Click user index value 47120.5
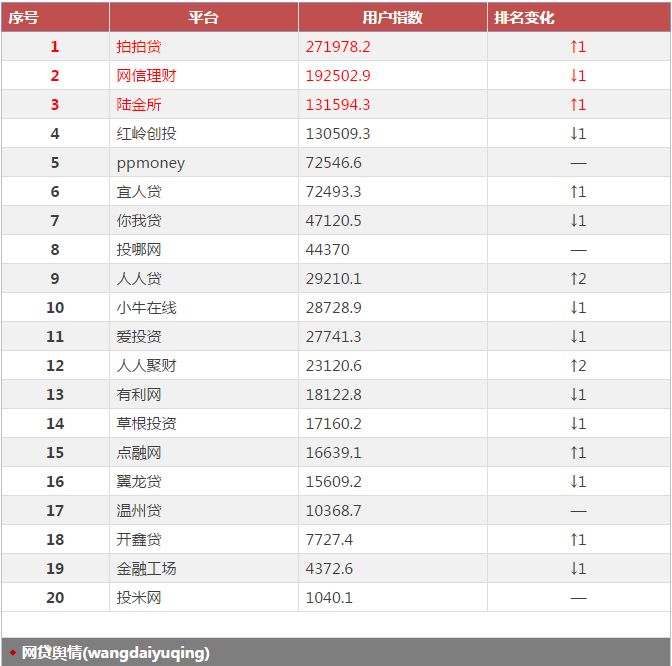Screen dimensions: 672x666 pyautogui.click(x=333, y=221)
